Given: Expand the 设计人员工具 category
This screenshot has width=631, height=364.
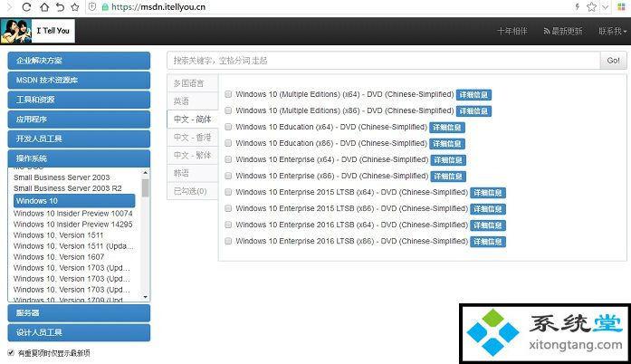Looking at the screenshot, I should click(x=79, y=332).
